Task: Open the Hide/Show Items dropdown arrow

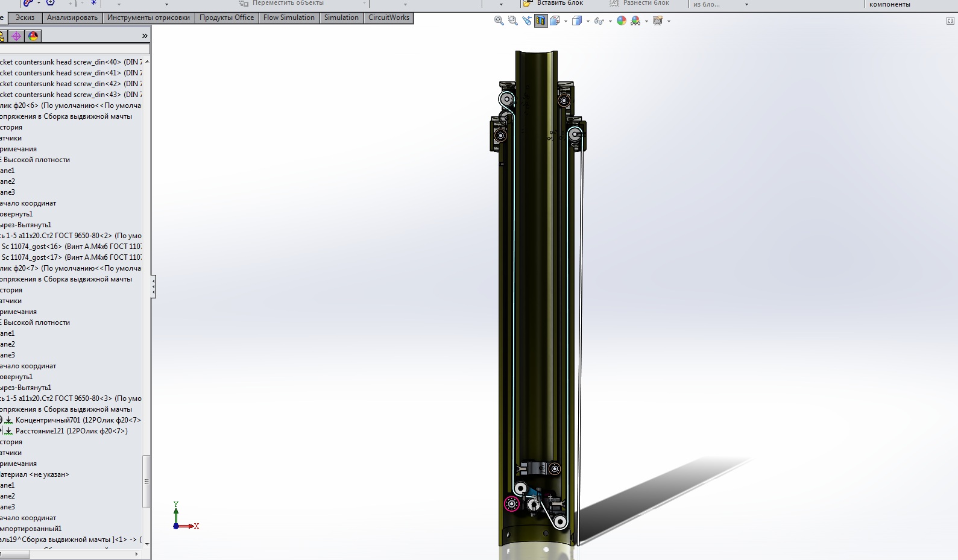Action: (610, 21)
